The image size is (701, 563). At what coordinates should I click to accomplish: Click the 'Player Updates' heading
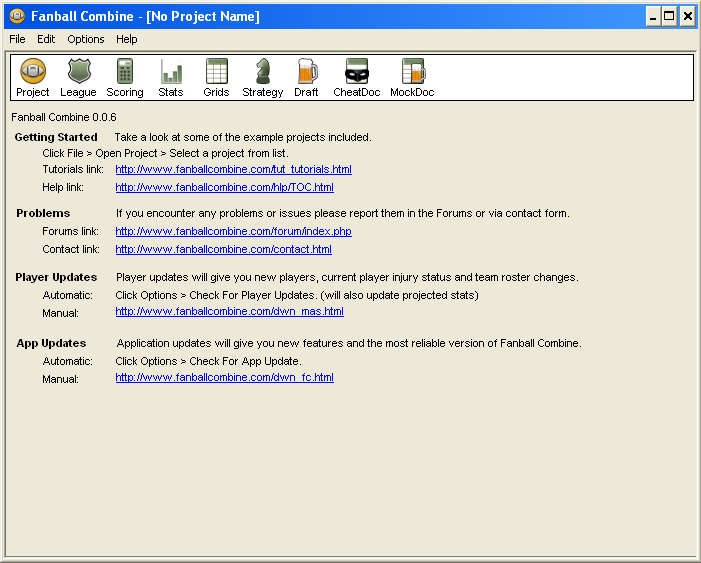[56, 277]
